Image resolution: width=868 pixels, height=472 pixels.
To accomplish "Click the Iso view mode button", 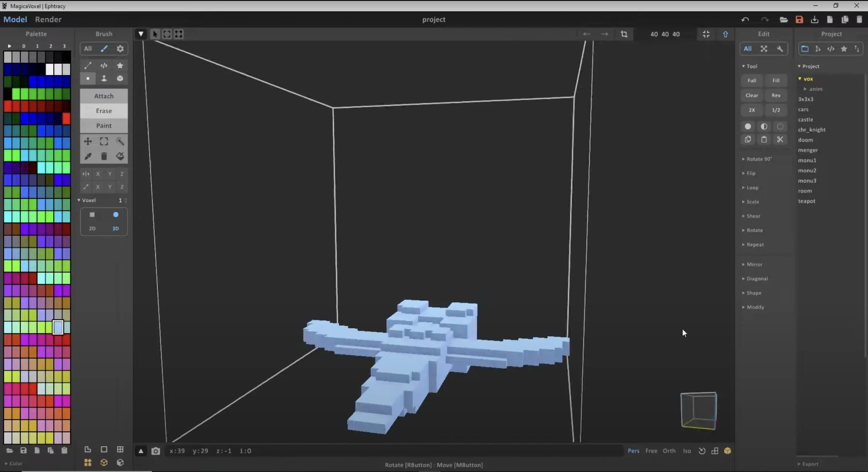I will [x=687, y=450].
